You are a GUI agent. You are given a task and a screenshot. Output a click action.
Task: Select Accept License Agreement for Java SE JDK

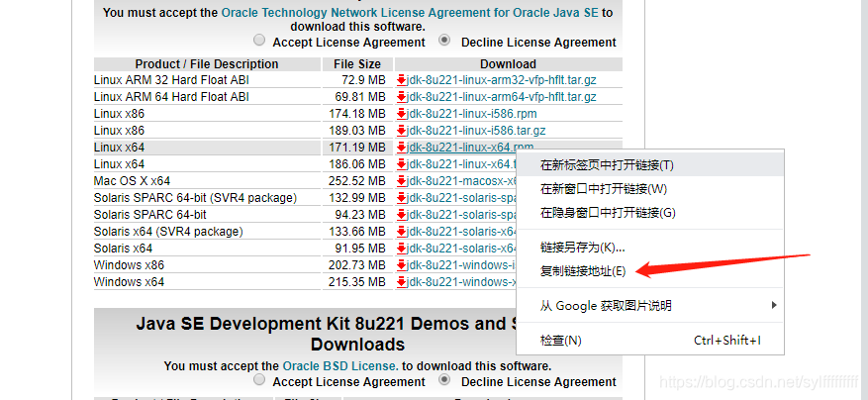tap(258, 41)
